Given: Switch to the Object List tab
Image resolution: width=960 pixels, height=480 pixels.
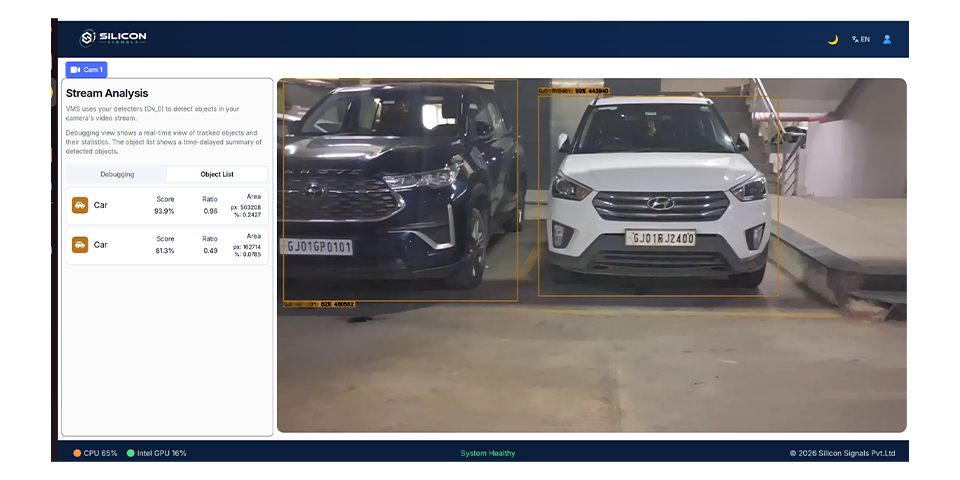Looking at the screenshot, I should coord(217,174).
